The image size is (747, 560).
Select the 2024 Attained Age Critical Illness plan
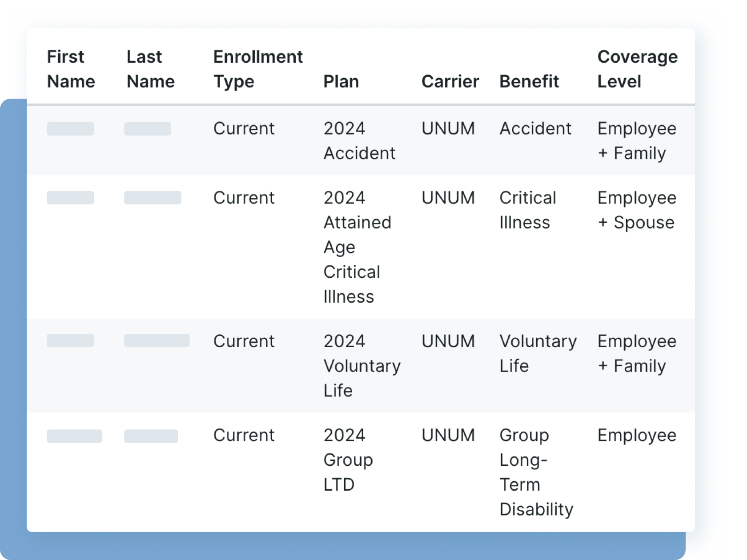(x=357, y=247)
